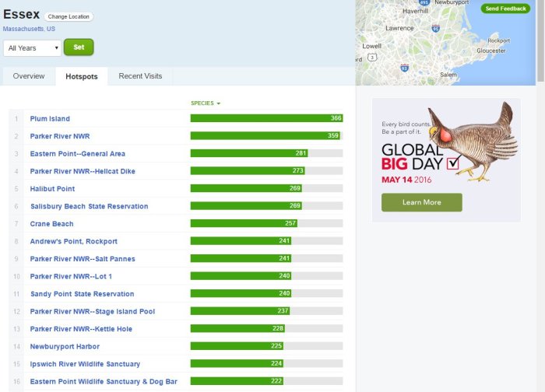Click Learn More on Global Big Day ad
Viewport: 545px width, 392px height.
click(x=421, y=202)
